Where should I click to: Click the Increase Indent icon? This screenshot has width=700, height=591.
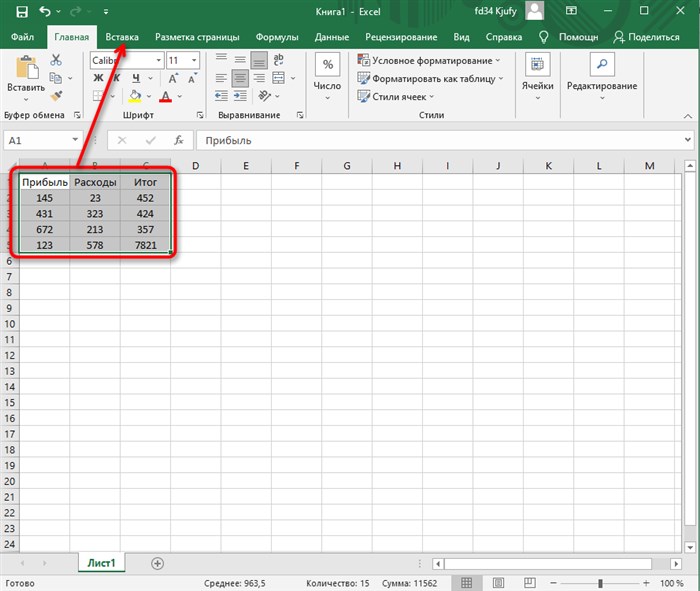pyautogui.click(x=240, y=96)
